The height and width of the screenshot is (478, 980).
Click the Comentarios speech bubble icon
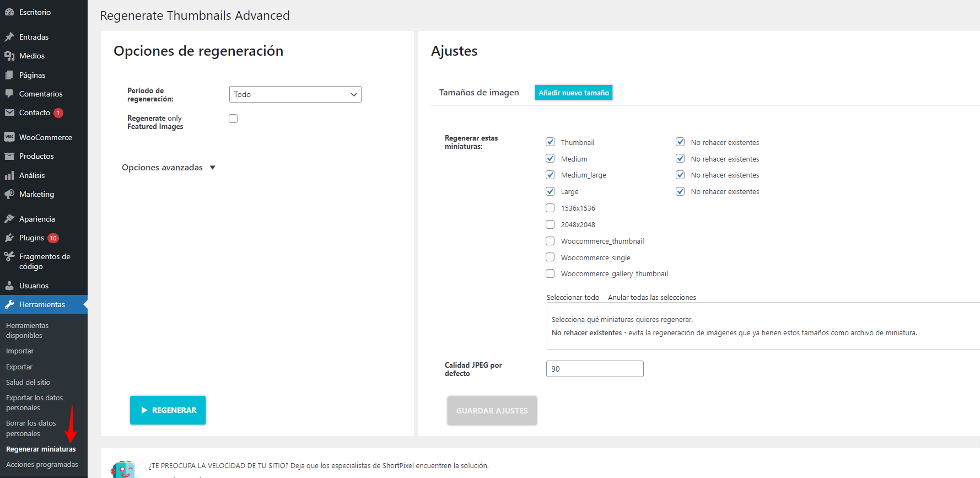[9, 94]
